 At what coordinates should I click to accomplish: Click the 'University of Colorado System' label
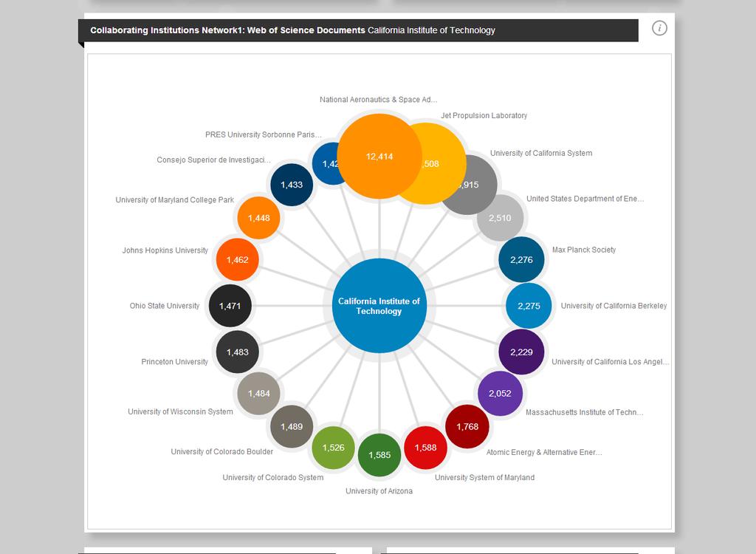(273, 477)
